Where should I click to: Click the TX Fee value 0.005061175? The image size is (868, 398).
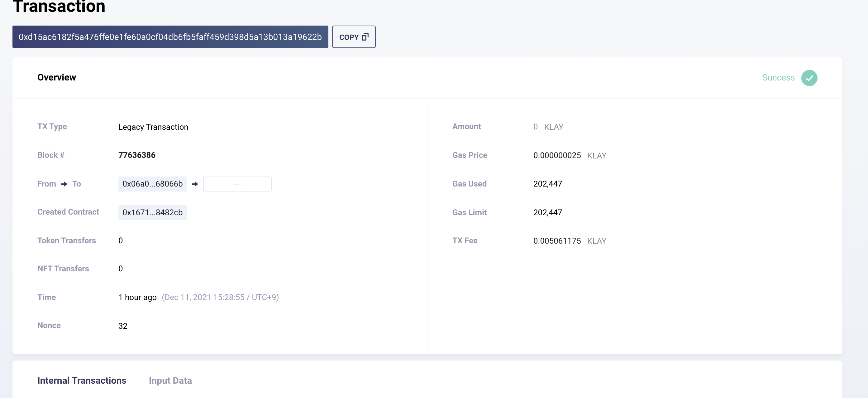557,241
